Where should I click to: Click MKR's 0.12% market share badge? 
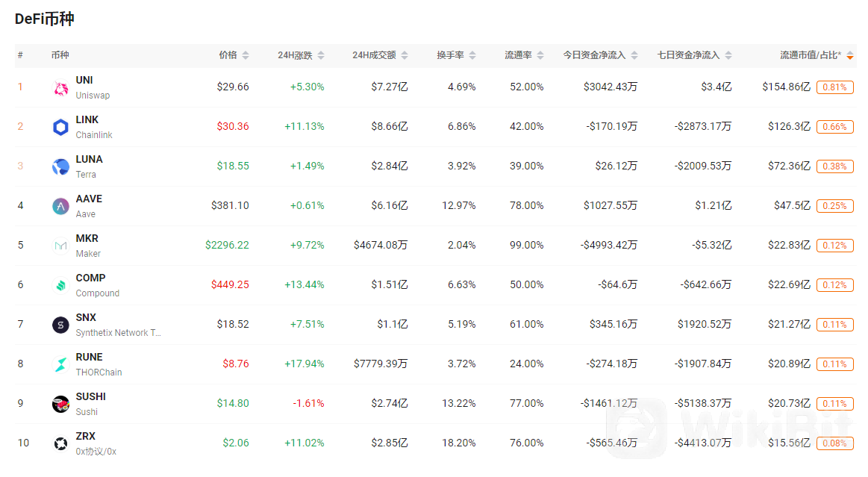(834, 246)
